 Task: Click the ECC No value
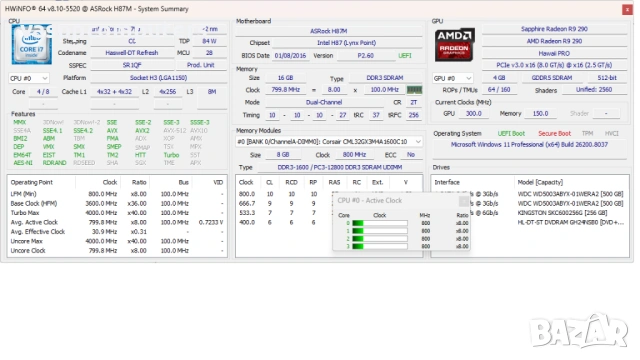coord(411,155)
